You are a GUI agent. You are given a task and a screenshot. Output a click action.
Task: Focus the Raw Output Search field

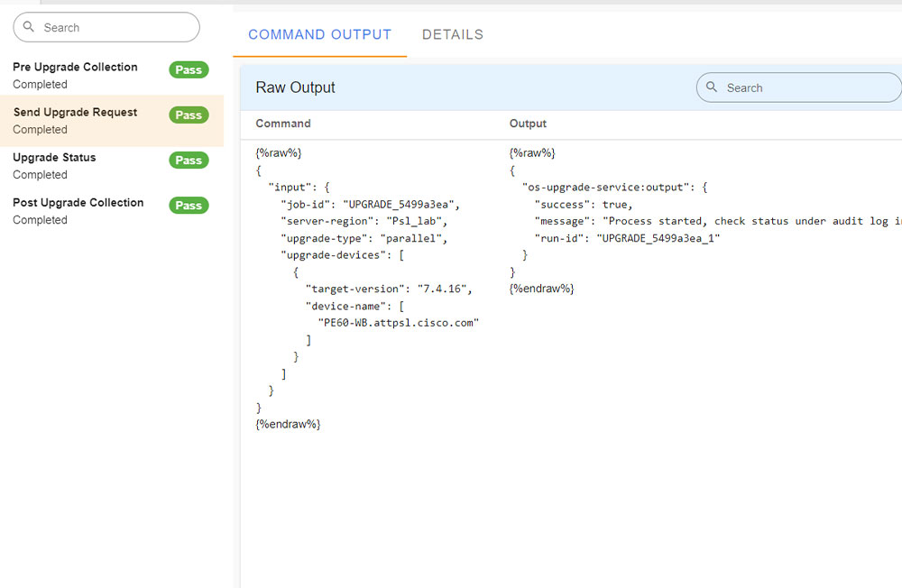(799, 87)
